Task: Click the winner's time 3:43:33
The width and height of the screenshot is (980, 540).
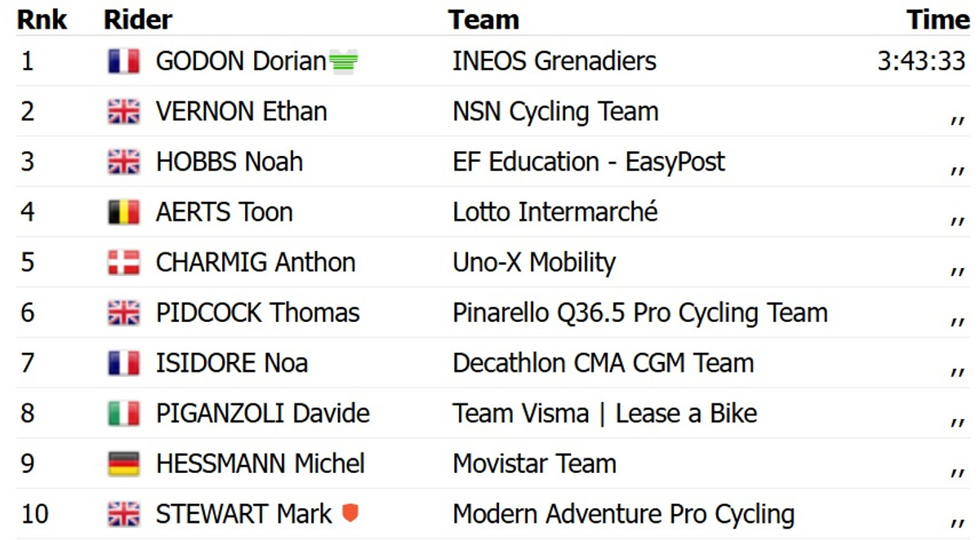Action: (921, 61)
